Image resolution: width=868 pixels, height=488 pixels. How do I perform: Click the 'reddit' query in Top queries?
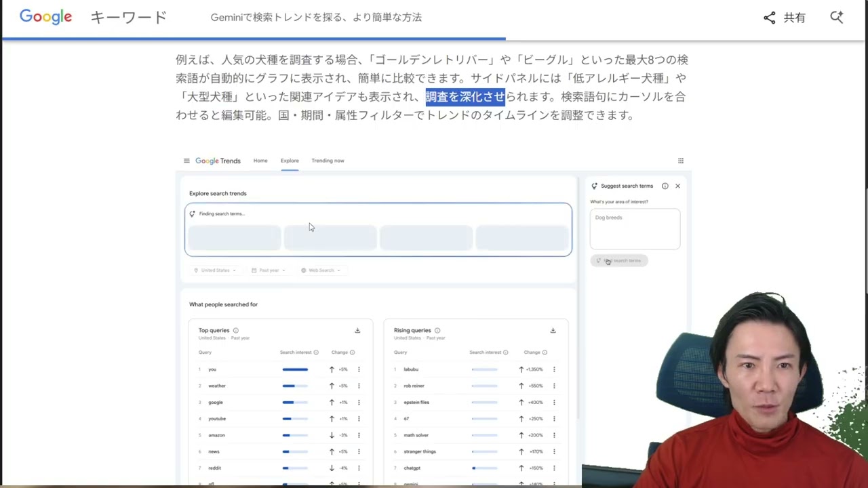pos(214,468)
